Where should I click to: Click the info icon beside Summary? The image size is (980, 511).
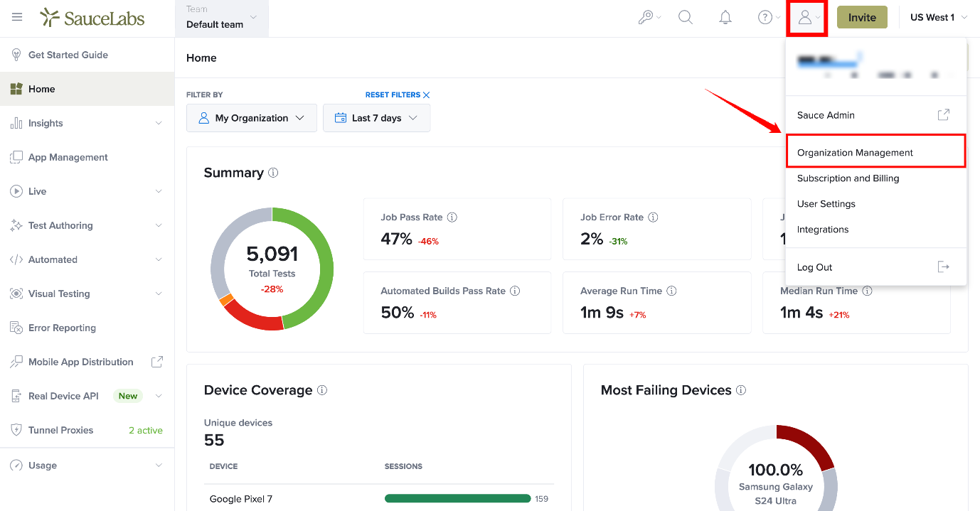pos(273,173)
